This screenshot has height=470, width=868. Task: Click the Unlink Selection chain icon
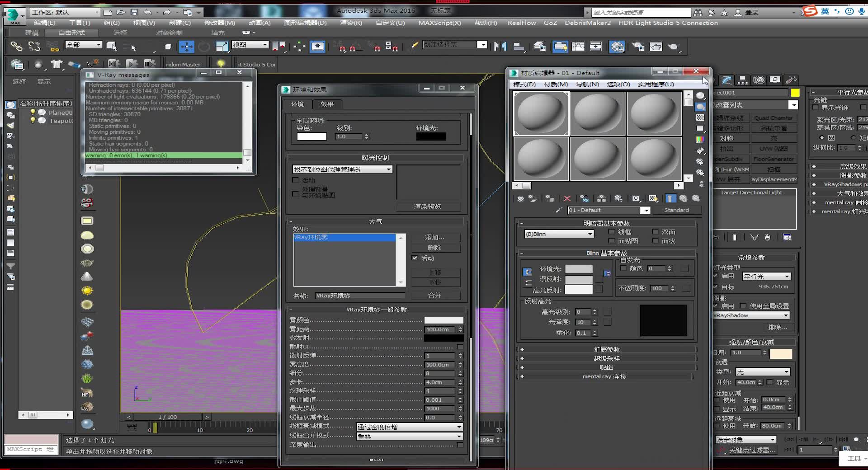click(34, 46)
